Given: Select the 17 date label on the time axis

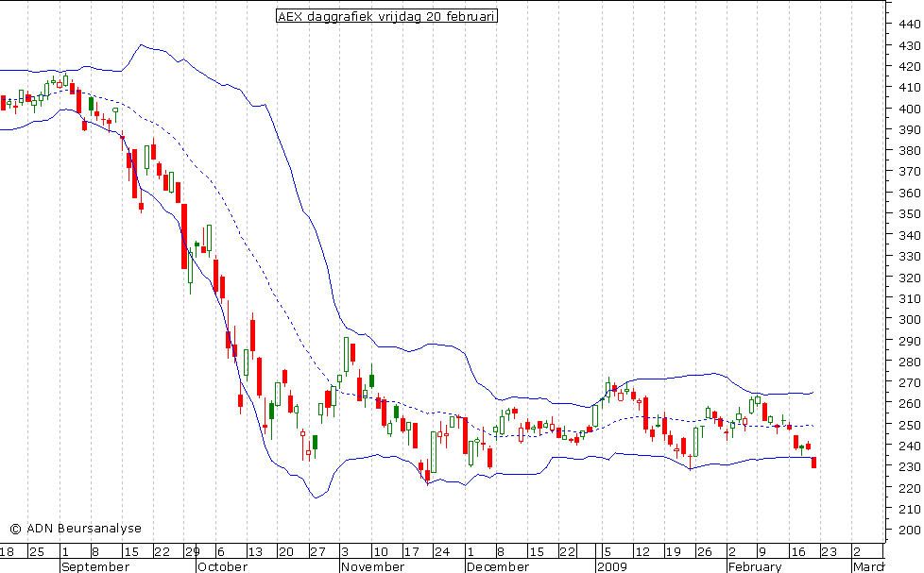Looking at the screenshot, I should [411, 552].
